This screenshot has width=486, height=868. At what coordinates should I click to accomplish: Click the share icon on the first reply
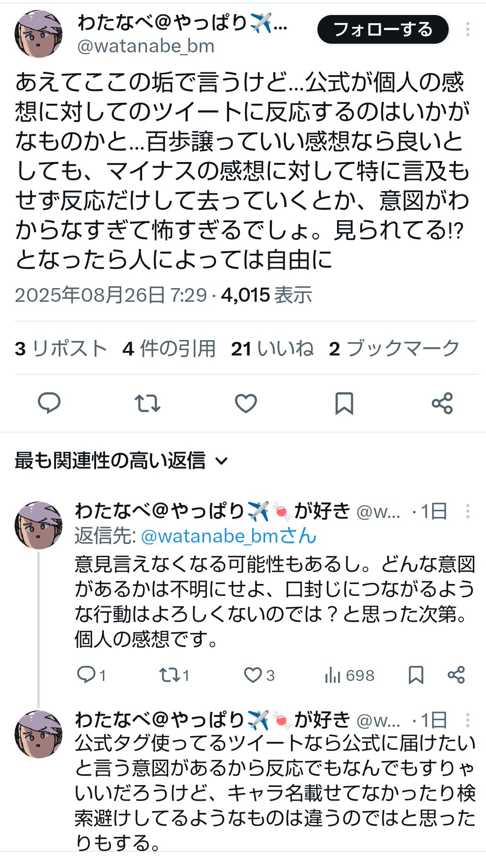coord(456,675)
